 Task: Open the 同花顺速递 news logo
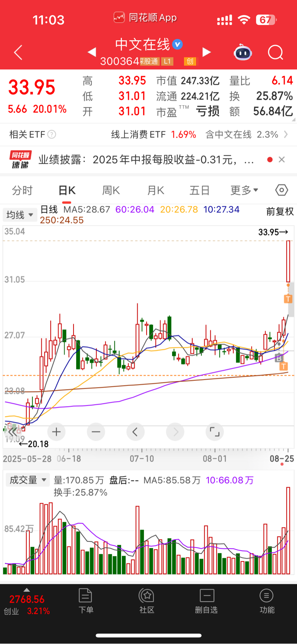click(20, 160)
